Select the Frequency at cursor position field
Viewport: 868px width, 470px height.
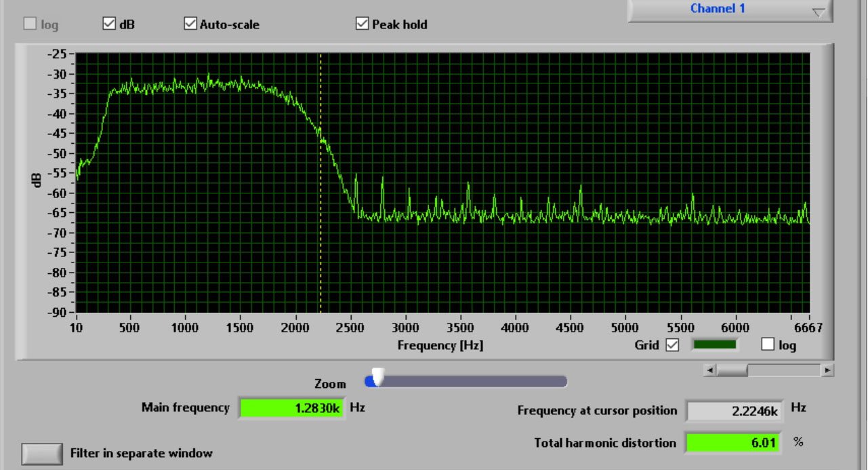coord(735,410)
